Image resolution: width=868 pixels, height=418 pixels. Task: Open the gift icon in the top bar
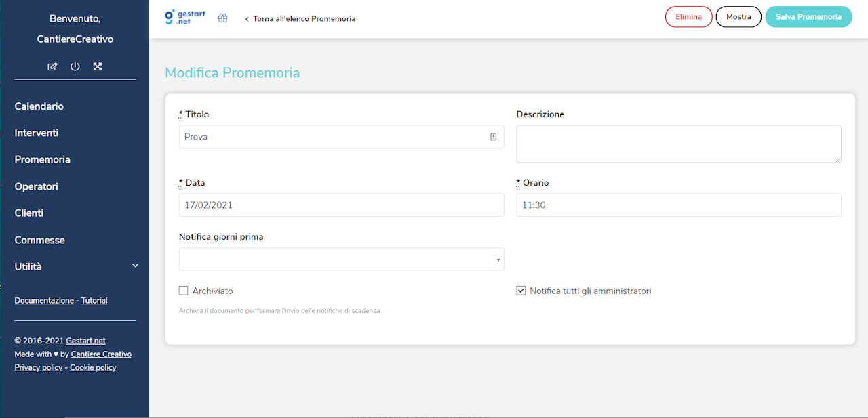(222, 18)
